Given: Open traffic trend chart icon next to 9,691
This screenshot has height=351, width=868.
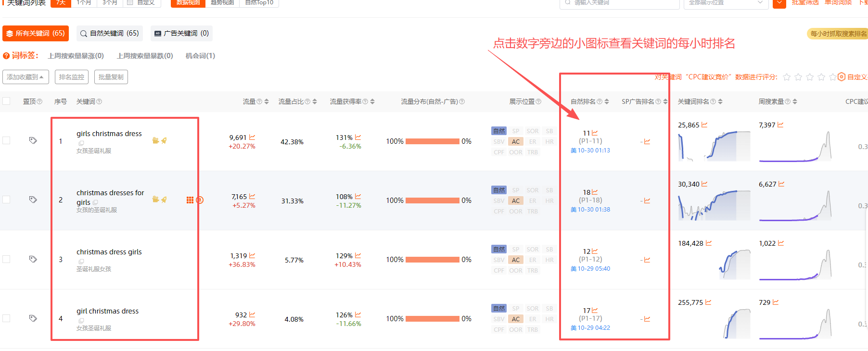Looking at the screenshot, I should pyautogui.click(x=252, y=137).
